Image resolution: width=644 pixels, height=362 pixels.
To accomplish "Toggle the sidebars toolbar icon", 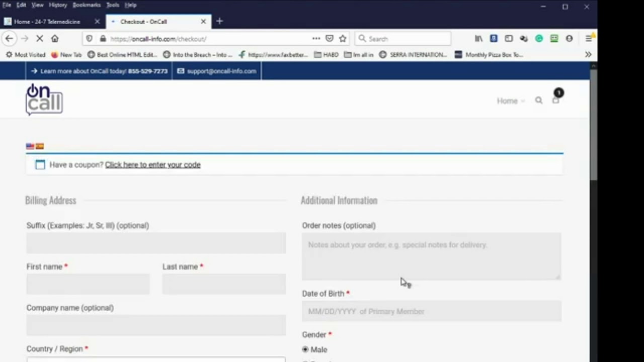I will 509,39.
